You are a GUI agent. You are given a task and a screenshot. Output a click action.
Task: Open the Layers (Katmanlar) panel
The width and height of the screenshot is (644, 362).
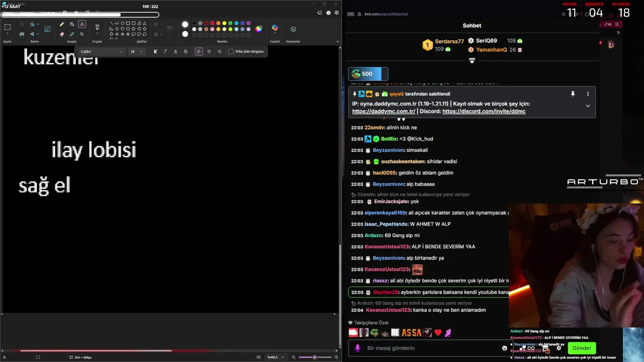(x=293, y=29)
